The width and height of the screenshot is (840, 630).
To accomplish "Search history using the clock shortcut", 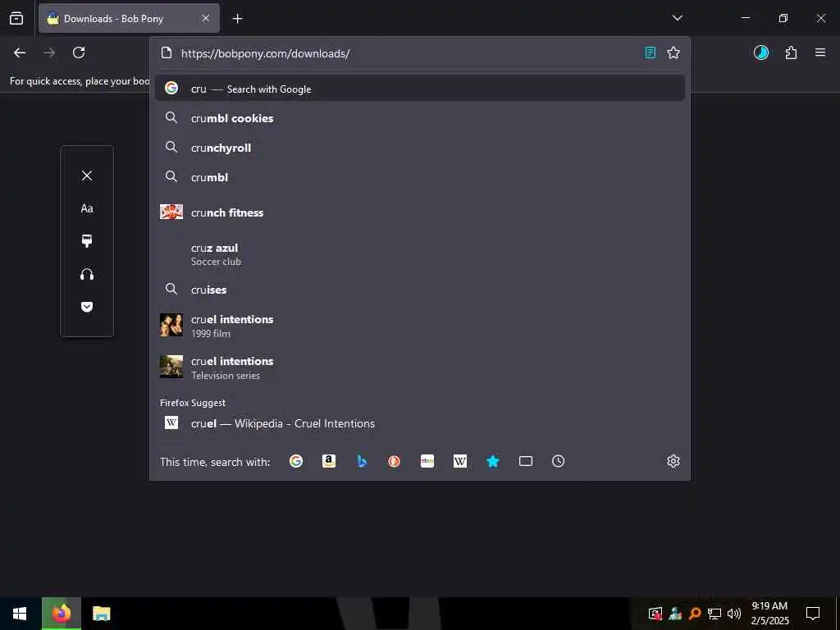I will click(558, 461).
